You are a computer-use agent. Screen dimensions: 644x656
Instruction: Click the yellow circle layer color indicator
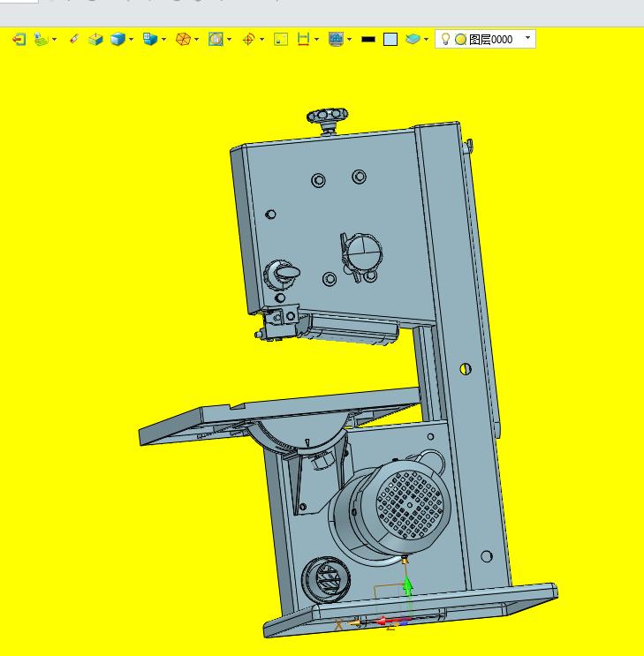(x=460, y=40)
